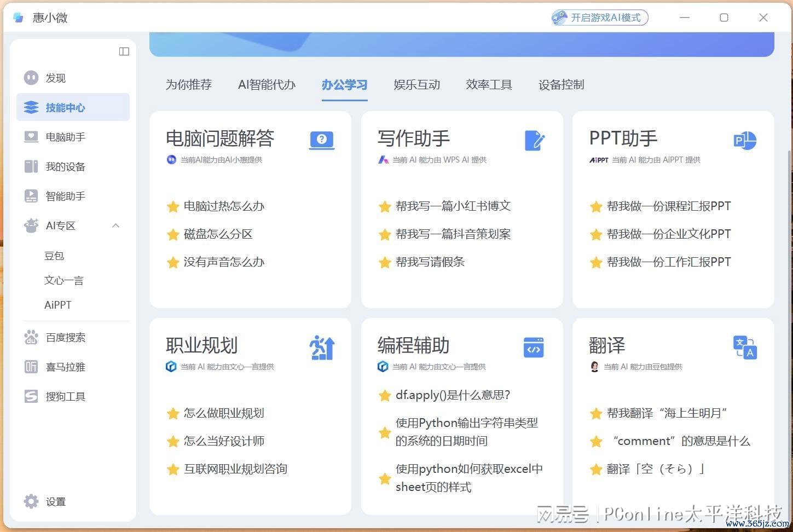The height and width of the screenshot is (532, 793).
Task: Open 搜狗工具 icon in sidebar
Action: point(31,396)
